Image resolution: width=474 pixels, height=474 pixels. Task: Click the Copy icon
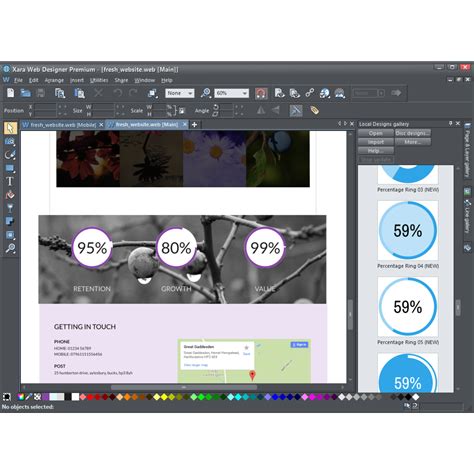click(60, 93)
